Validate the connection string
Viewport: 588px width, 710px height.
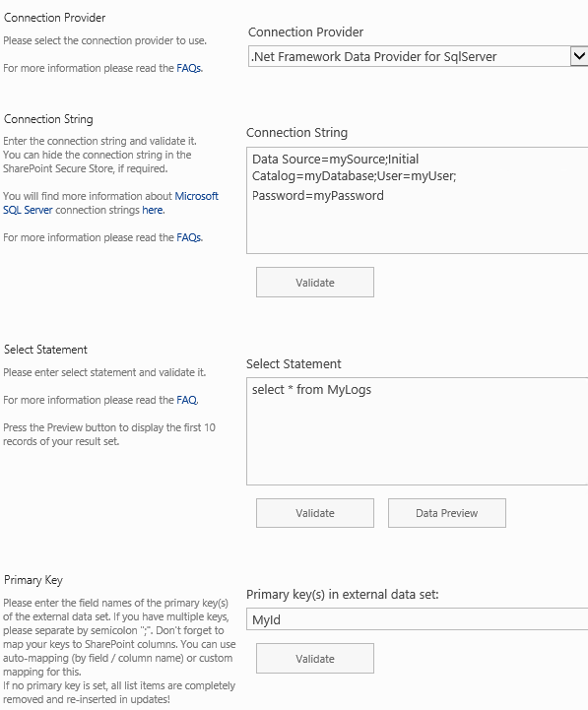pyautogui.click(x=315, y=282)
